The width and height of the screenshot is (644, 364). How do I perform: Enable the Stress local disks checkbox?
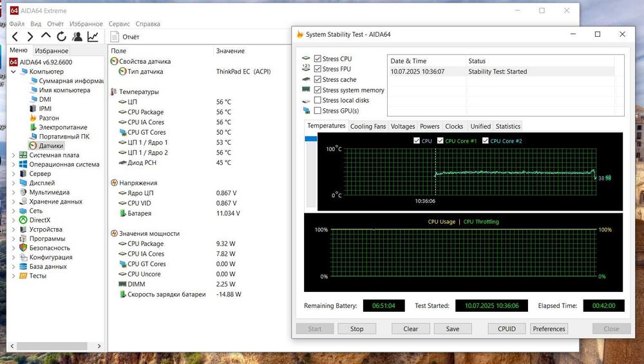point(317,100)
